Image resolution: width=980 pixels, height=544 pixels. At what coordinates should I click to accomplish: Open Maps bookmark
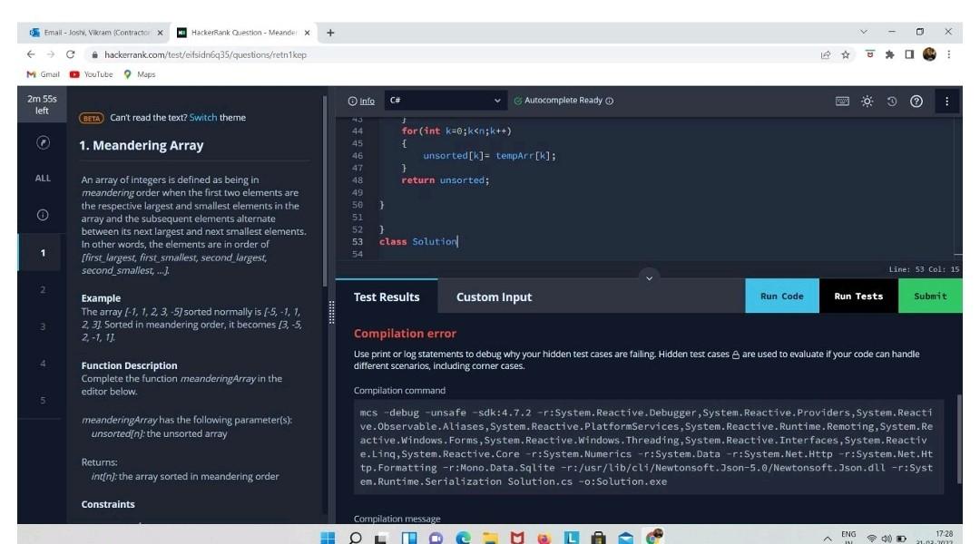point(140,74)
